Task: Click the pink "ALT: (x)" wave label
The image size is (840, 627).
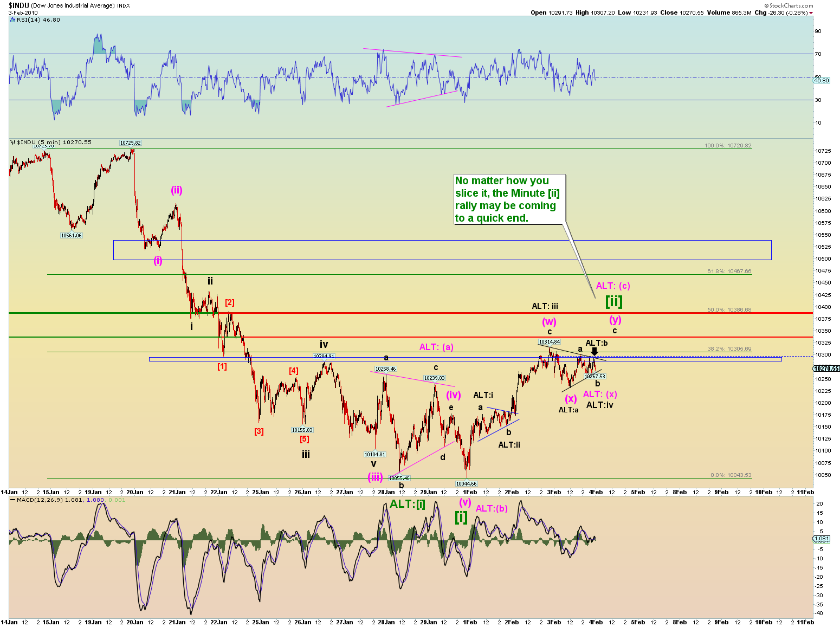Action: click(600, 394)
